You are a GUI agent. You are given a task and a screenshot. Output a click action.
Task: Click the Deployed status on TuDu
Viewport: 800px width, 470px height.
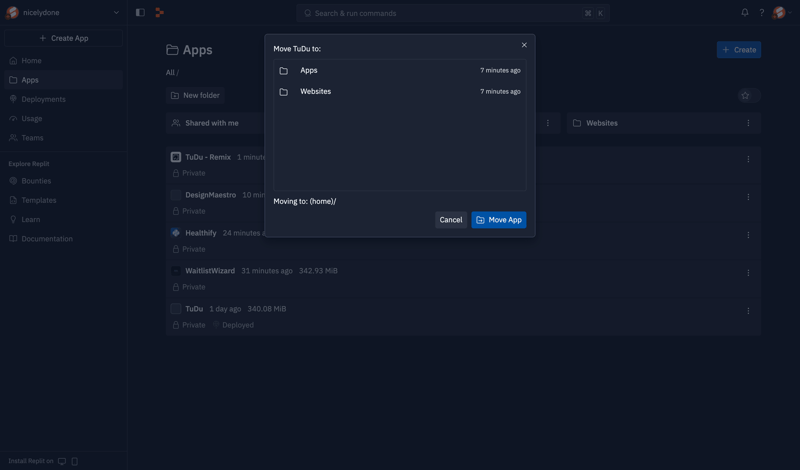pos(233,325)
